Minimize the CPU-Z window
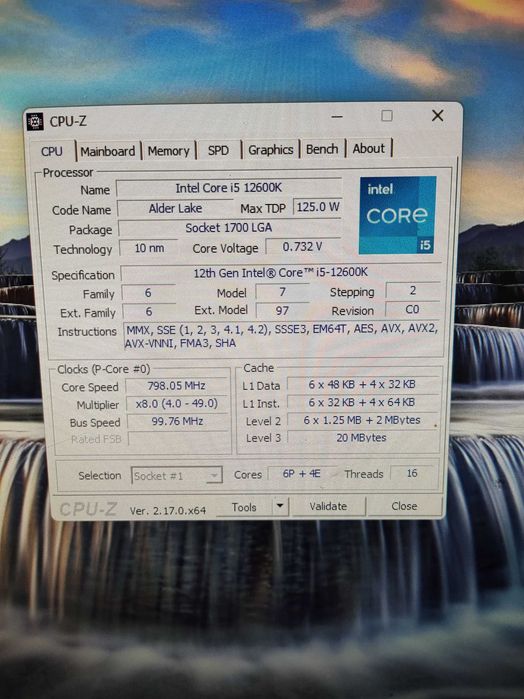The width and height of the screenshot is (524, 699). point(337,117)
